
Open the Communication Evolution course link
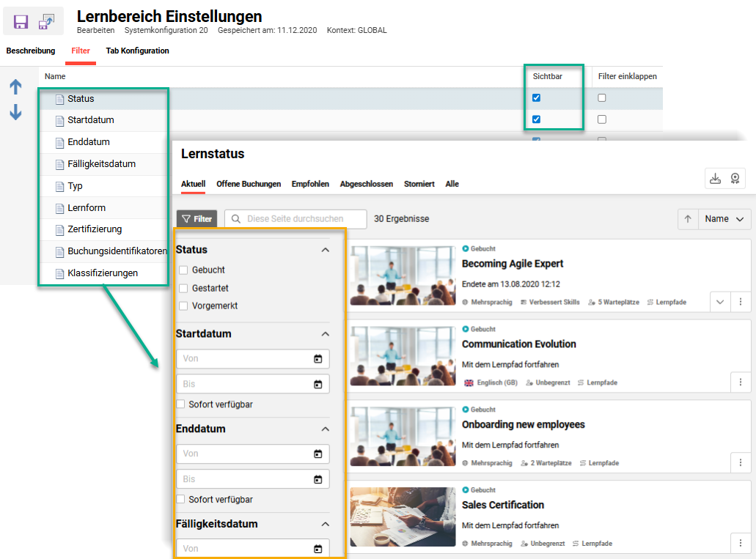518,344
